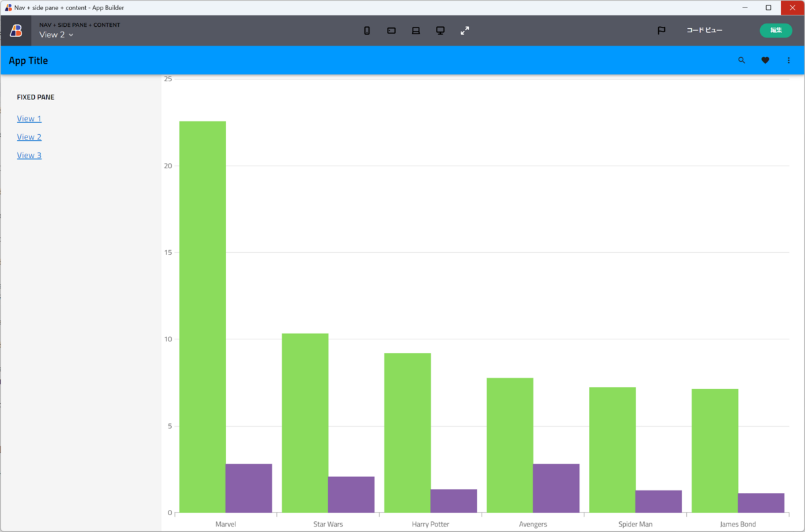Switch to laptop preview size
This screenshot has width=805, height=532.
416,30
